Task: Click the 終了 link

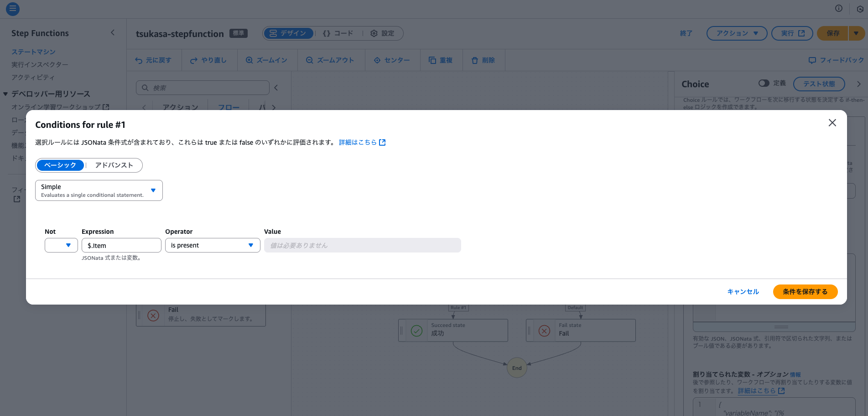Action: 686,33
